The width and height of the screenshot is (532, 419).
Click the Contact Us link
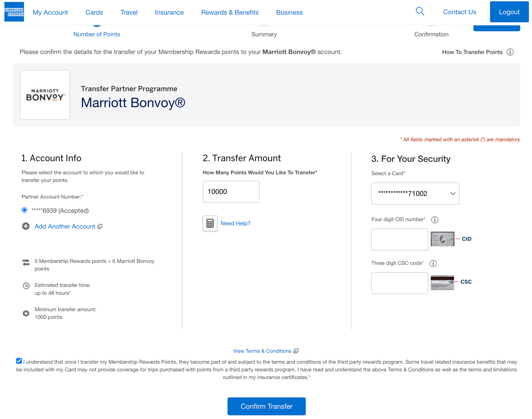(460, 12)
